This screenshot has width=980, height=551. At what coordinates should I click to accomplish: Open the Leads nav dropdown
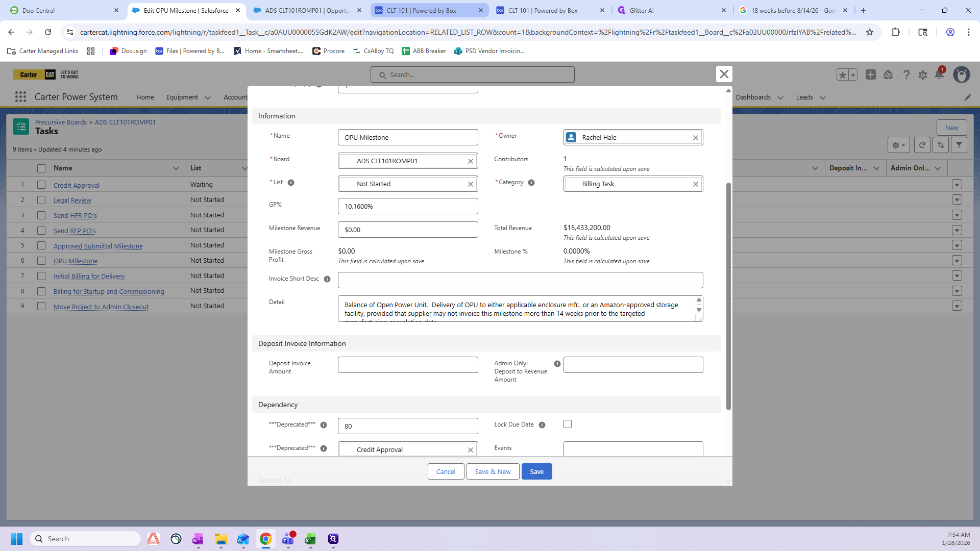822,97
